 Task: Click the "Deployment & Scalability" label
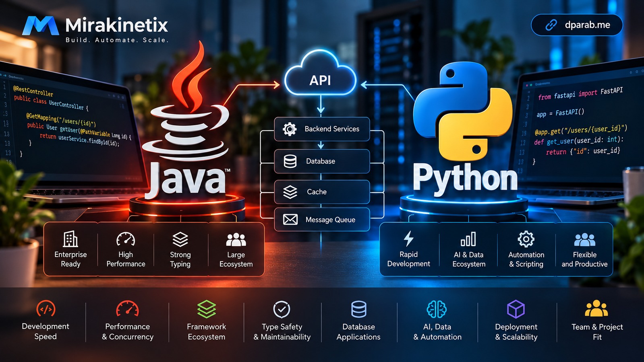(516, 332)
